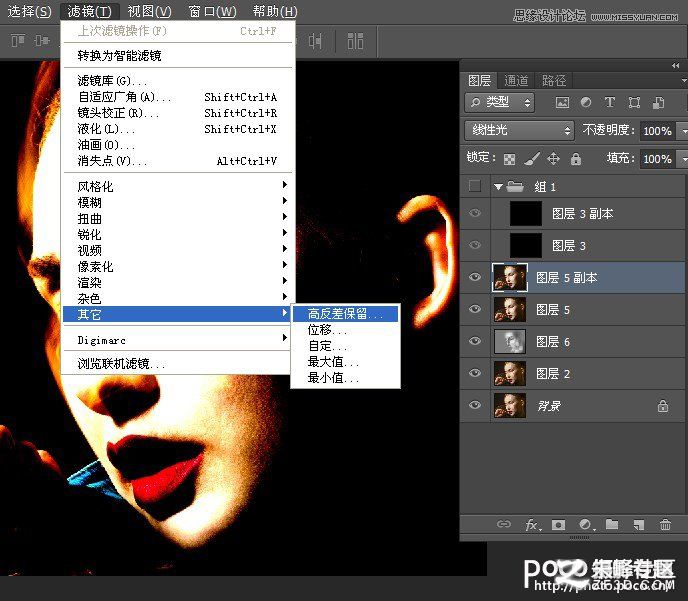Click the distribute right edges icon in the options bar

pos(315,41)
